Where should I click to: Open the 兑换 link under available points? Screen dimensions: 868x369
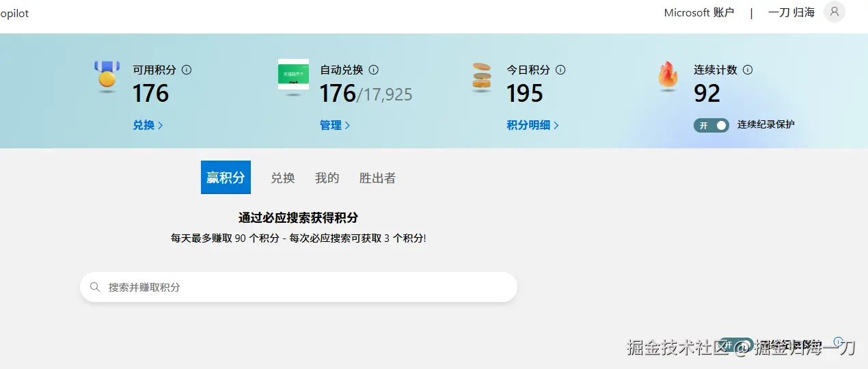[148, 125]
